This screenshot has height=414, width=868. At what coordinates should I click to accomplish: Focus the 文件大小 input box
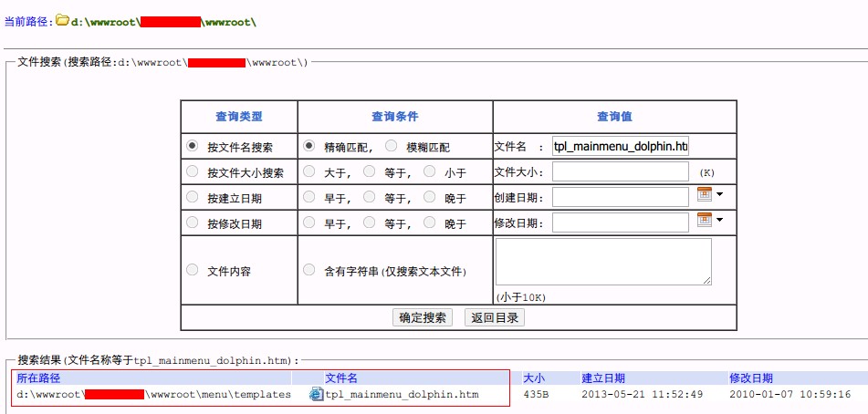(x=621, y=171)
